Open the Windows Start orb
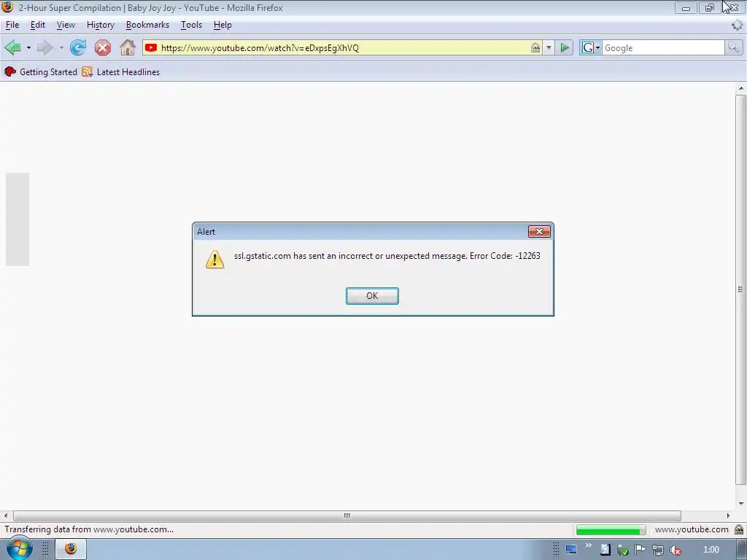The width and height of the screenshot is (747, 560). point(18,548)
